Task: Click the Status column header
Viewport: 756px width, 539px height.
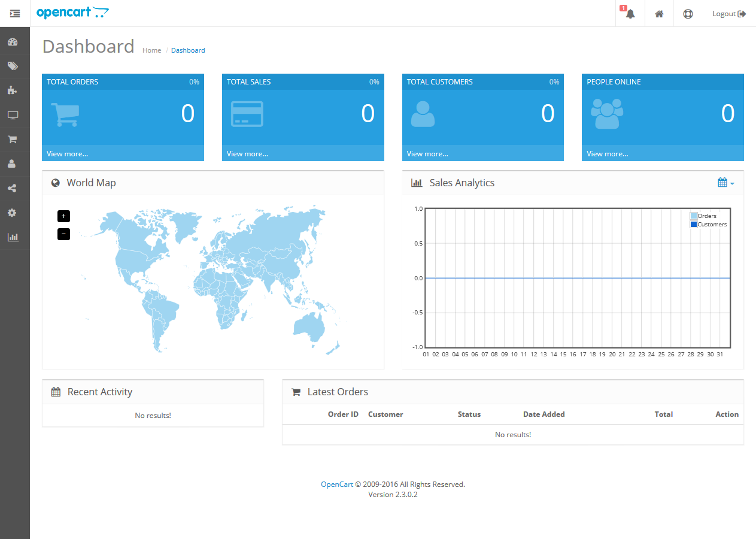Action: (x=469, y=414)
